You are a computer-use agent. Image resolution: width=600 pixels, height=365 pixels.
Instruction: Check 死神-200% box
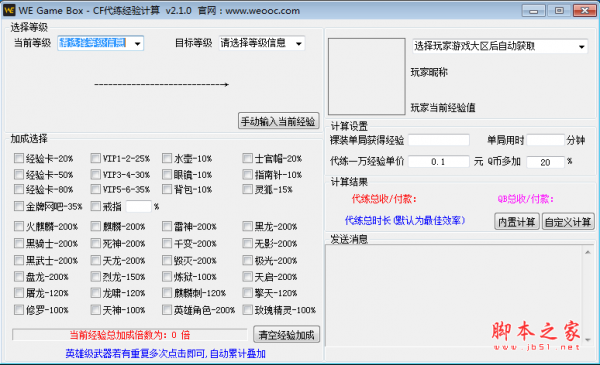click(96, 243)
